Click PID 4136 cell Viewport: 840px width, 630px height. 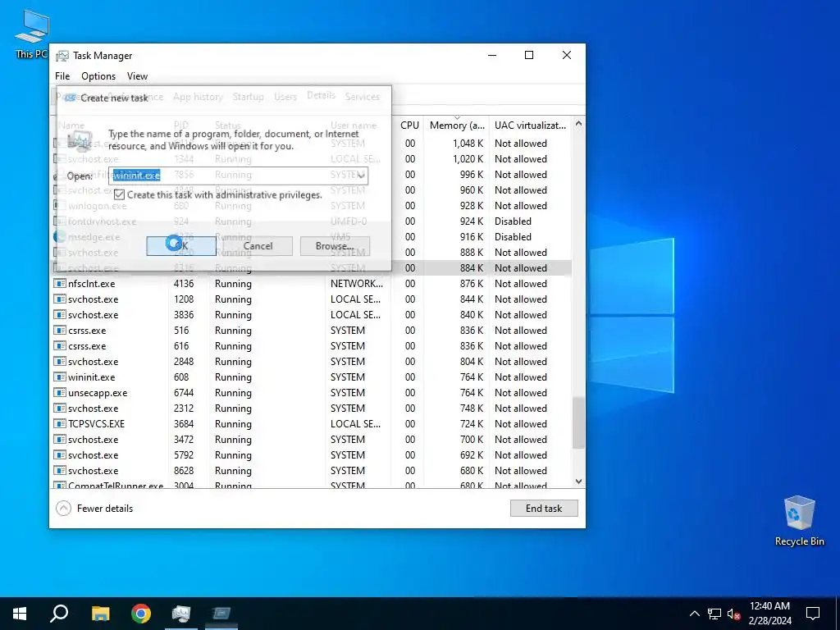184,283
